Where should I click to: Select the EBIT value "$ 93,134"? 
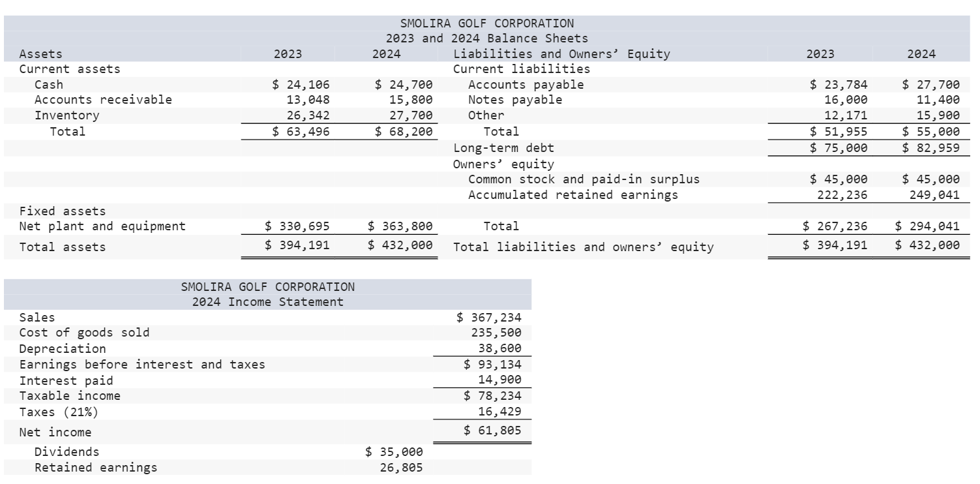492,364
